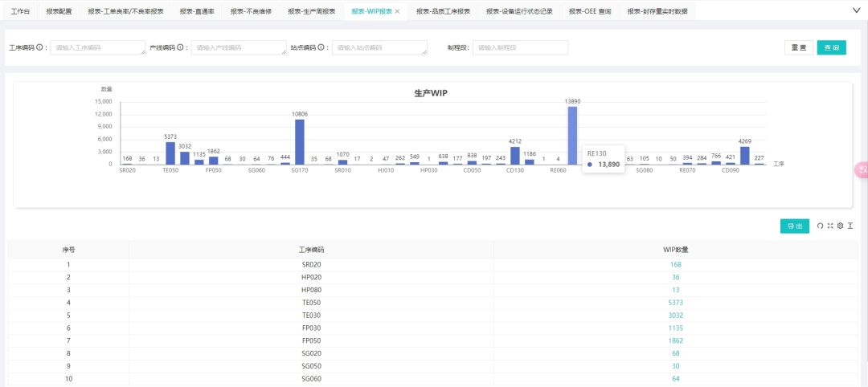Open the 报表-品质工序报表 tab

pyautogui.click(x=443, y=11)
